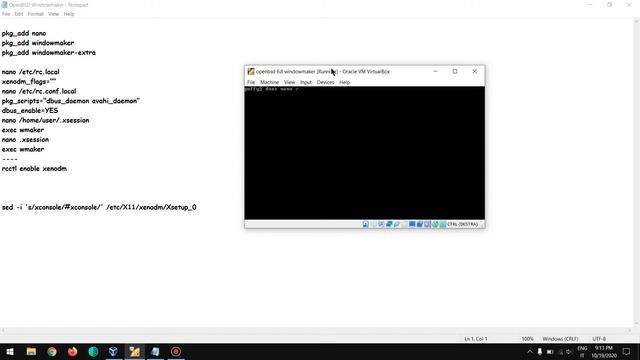
Task: Open the Action Center notifications icon
Action: (x=627, y=351)
